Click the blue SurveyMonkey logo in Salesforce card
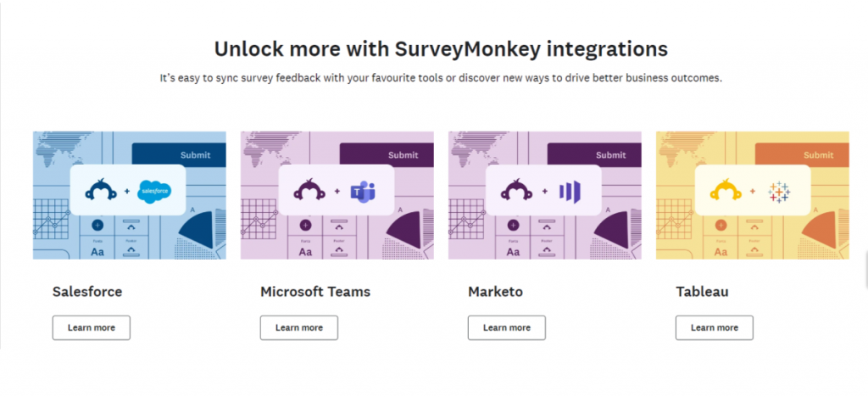 pyautogui.click(x=101, y=189)
